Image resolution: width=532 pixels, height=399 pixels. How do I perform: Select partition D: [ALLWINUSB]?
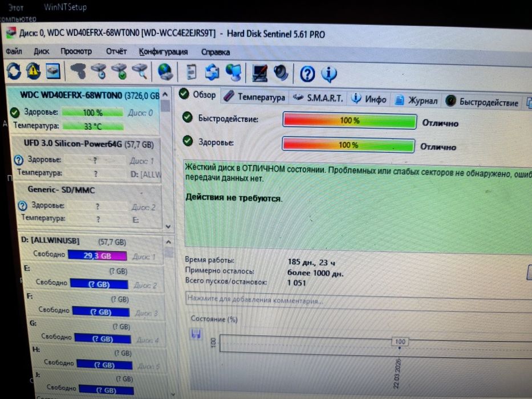pyautogui.click(x=91, y=249)
